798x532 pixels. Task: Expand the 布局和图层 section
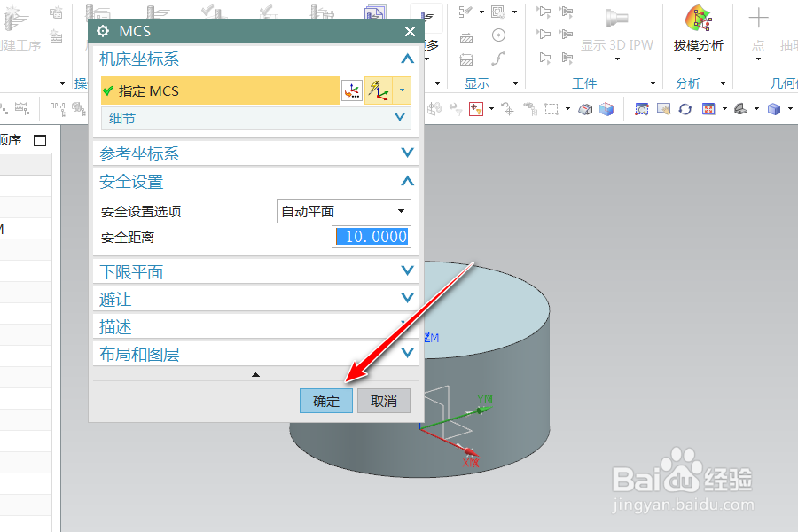407,353
